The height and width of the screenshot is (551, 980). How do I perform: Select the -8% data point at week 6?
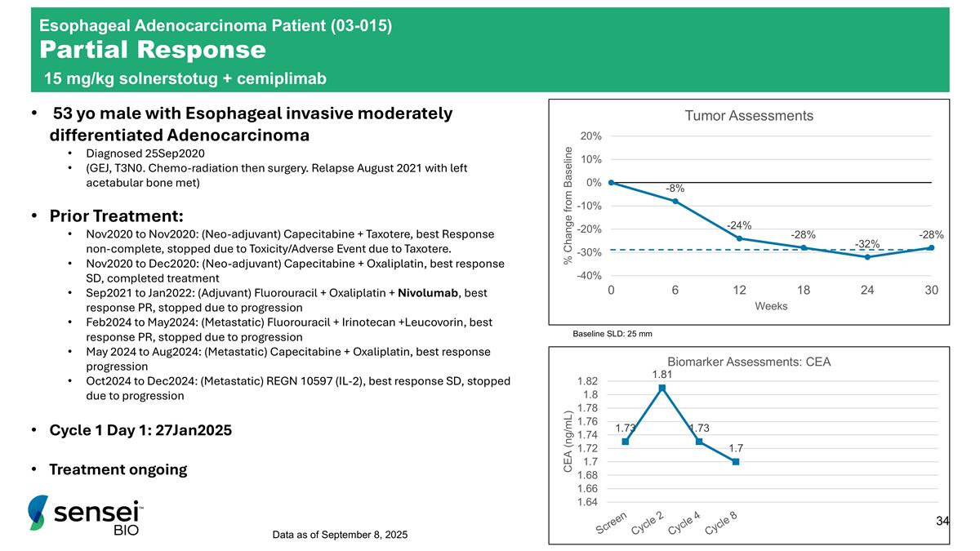(675, 201)
